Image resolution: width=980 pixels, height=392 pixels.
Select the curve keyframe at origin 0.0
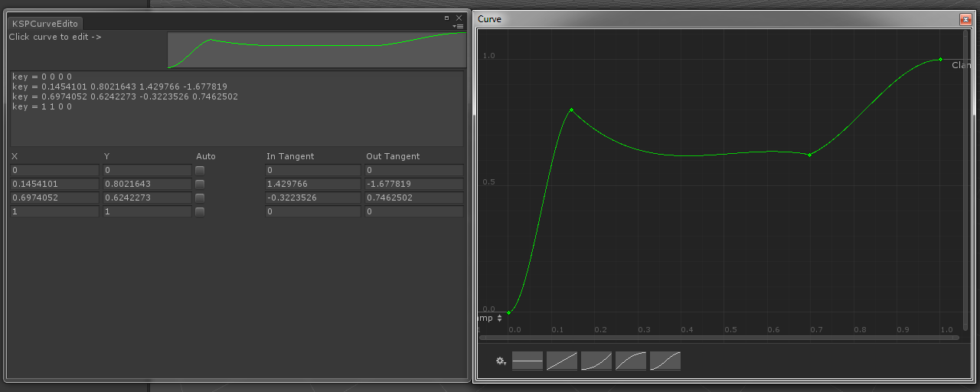(508, 312)
